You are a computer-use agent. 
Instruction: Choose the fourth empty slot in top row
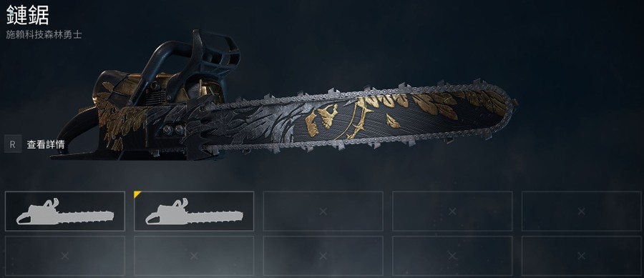coord(452,211)
